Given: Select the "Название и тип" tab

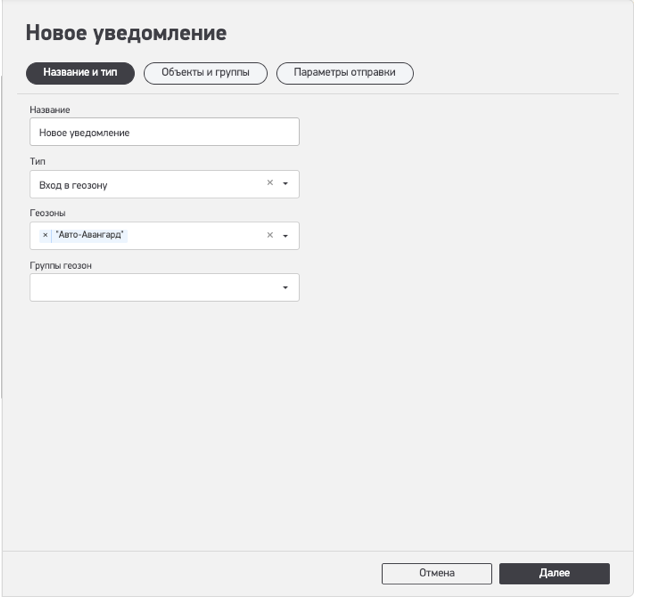Looking at the screenshot, I should [x=80, y=73].
